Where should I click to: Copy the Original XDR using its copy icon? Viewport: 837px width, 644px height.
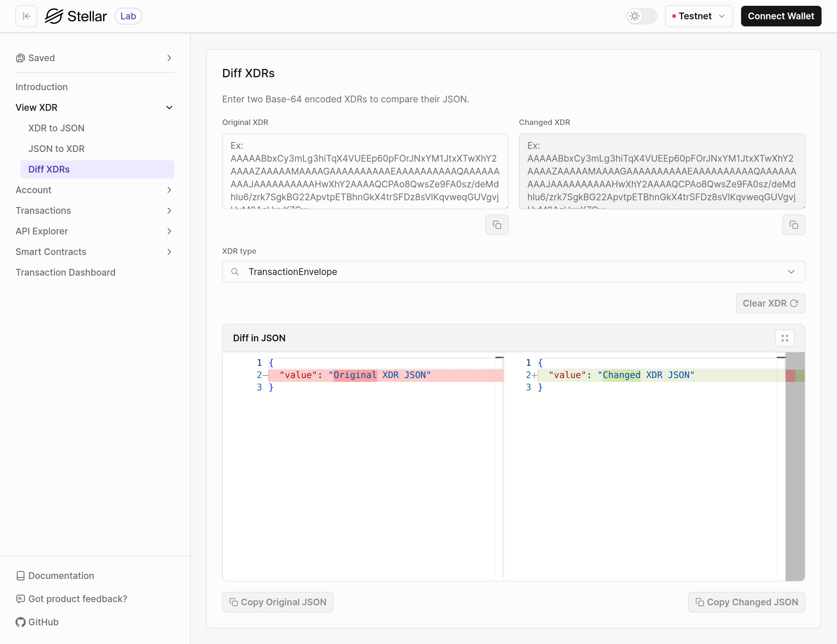497,225
